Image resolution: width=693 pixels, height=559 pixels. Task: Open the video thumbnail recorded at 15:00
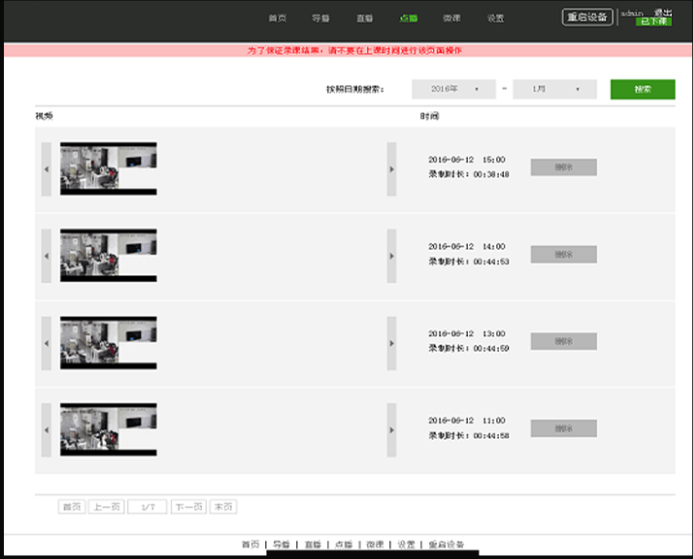(108, 169)
